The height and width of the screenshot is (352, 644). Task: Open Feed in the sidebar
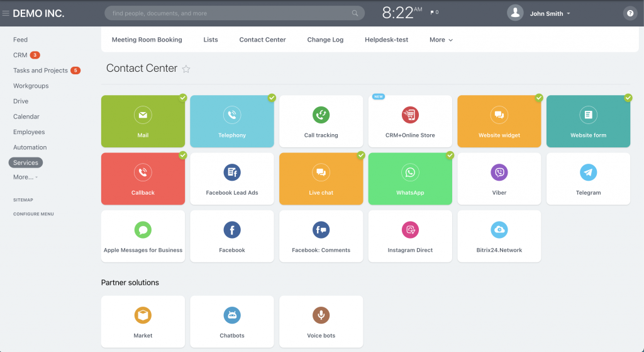pyautogui.click(x=21, y=40)
